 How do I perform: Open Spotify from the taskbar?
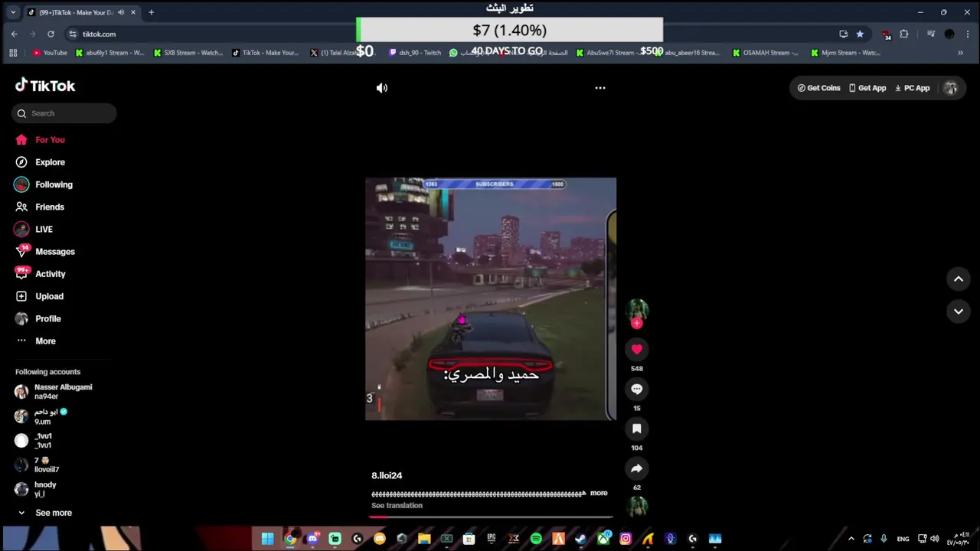point(536,539)
